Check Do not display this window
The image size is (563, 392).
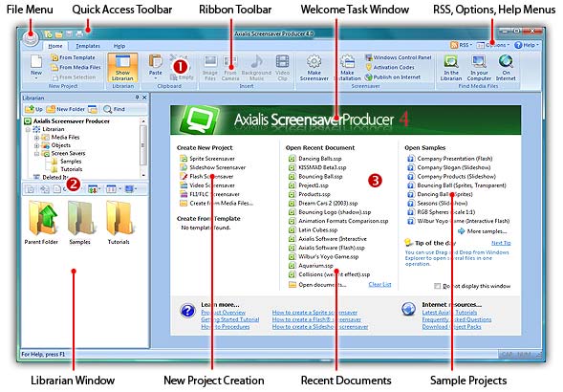[437, 286]
